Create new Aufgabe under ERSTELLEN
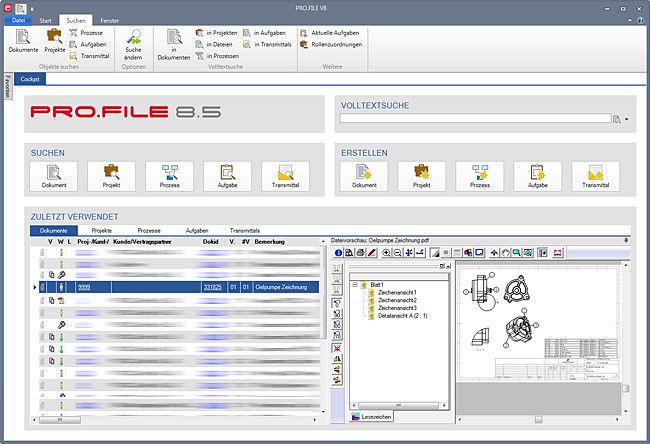The height and width of the screenshot is (444, 650). (x=538, y=177)
